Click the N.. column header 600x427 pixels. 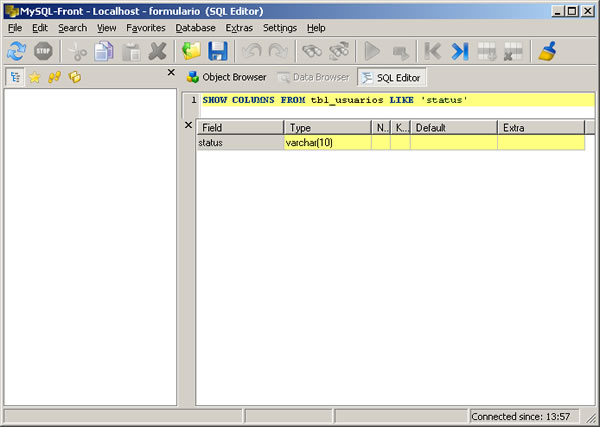tap(381, 127)
